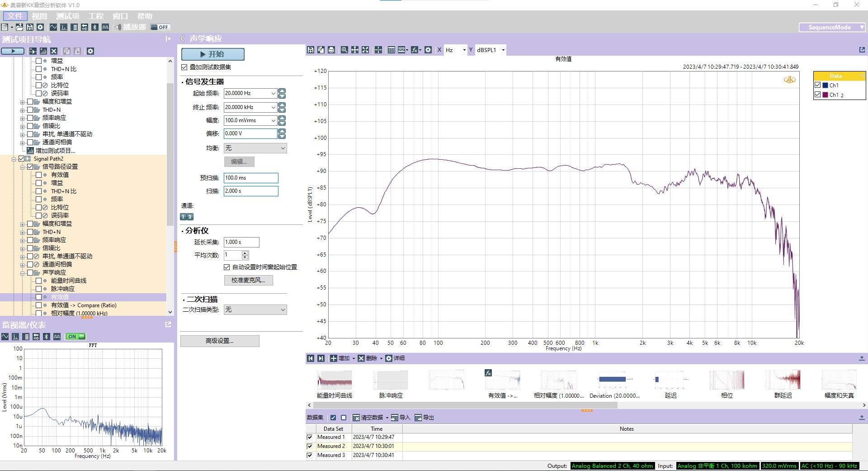Open project file from top toolbar

point(19,27)
